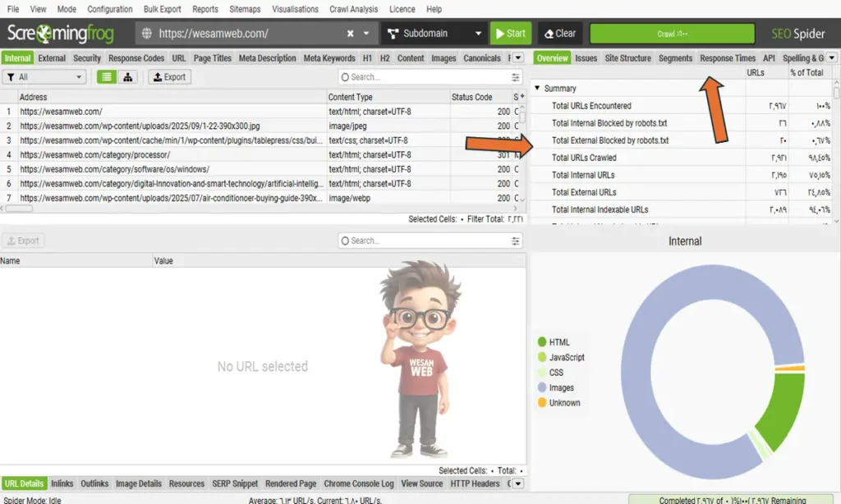Open the Subdomain mode dropdown

(x=433, y=34)
